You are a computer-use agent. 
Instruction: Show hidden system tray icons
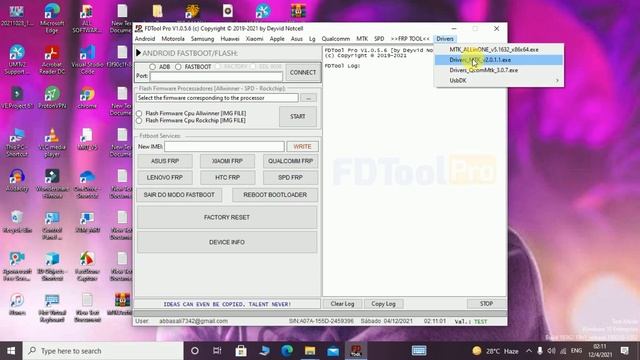point(529,351)
